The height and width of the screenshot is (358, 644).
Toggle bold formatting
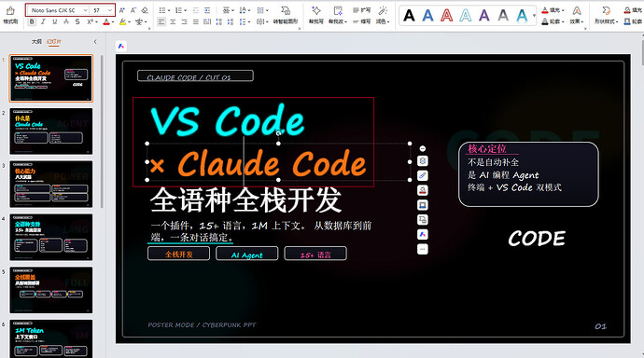pyautogui.click(x=32, y=21)
